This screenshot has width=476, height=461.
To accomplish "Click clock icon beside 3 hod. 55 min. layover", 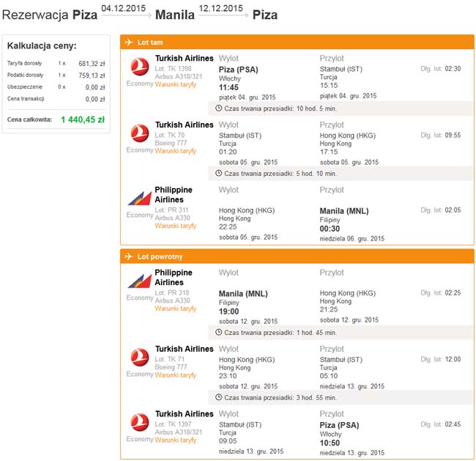I will click(218, 397).
